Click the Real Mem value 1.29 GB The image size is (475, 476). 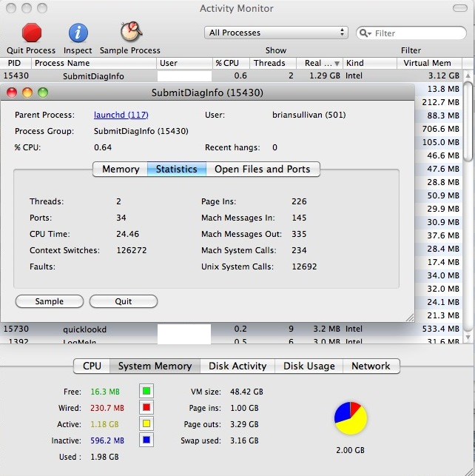[325, 76]
